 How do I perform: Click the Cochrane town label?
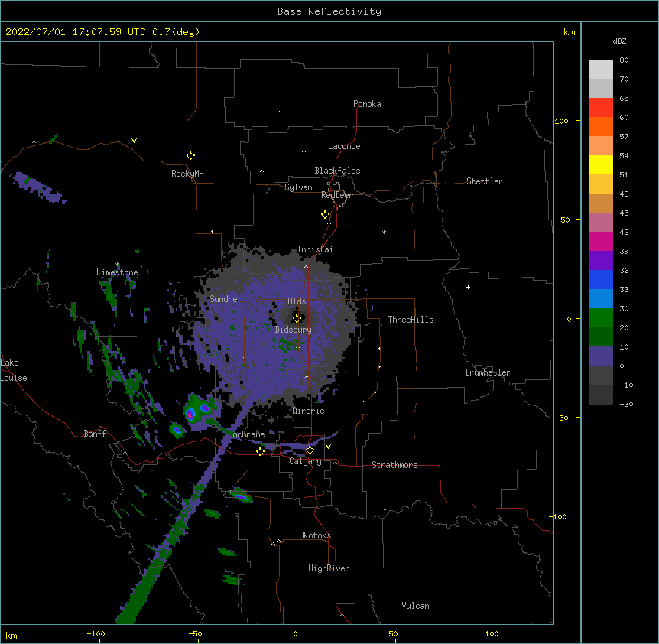[x=246, y=434]
